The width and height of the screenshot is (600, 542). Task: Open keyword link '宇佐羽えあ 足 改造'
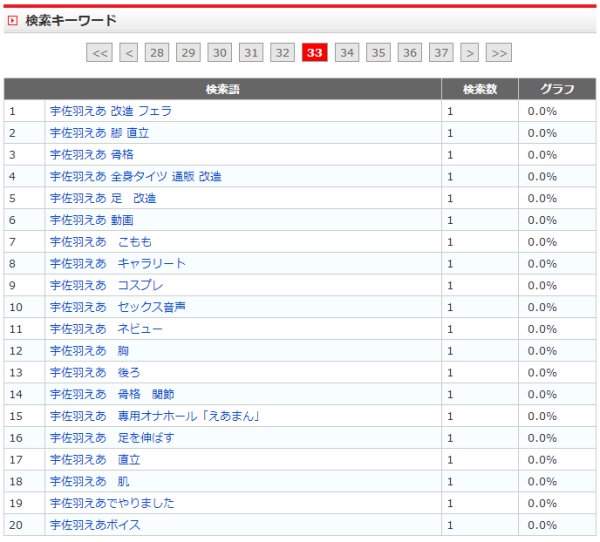[103, 198]
